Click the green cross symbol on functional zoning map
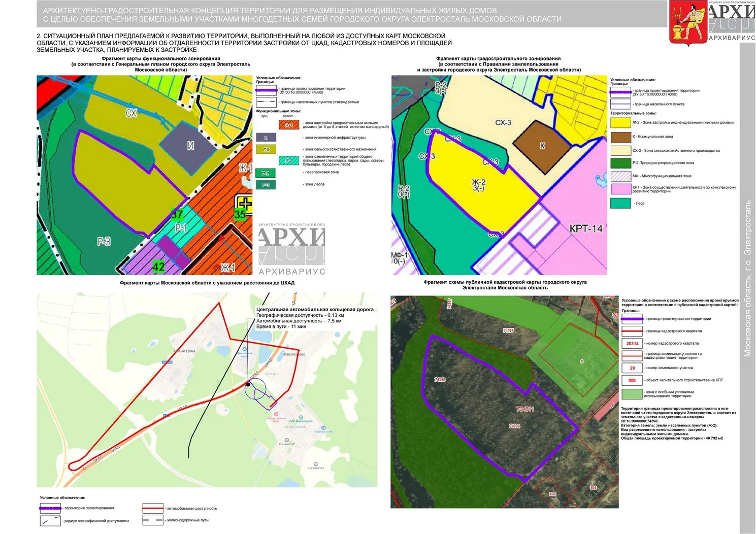 click(244, 204)
